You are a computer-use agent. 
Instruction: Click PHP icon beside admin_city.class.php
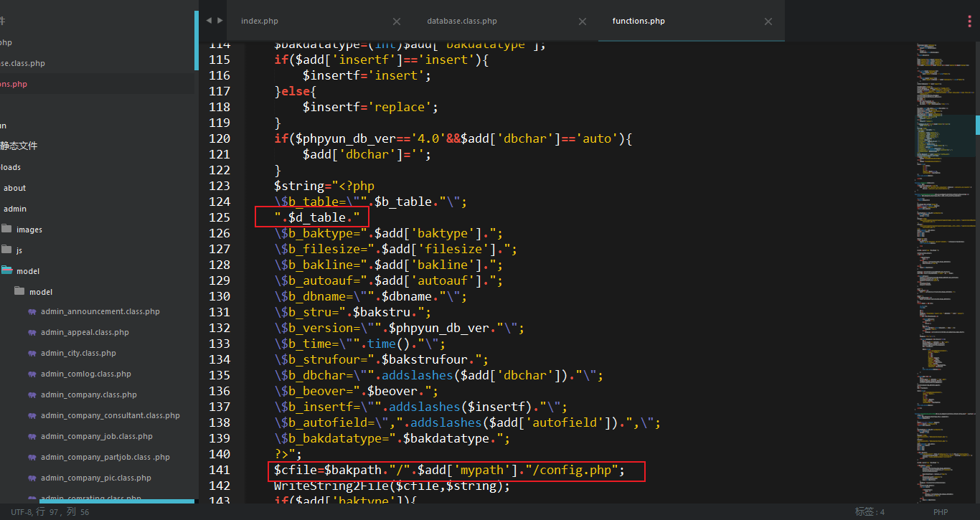pos(32,354)
